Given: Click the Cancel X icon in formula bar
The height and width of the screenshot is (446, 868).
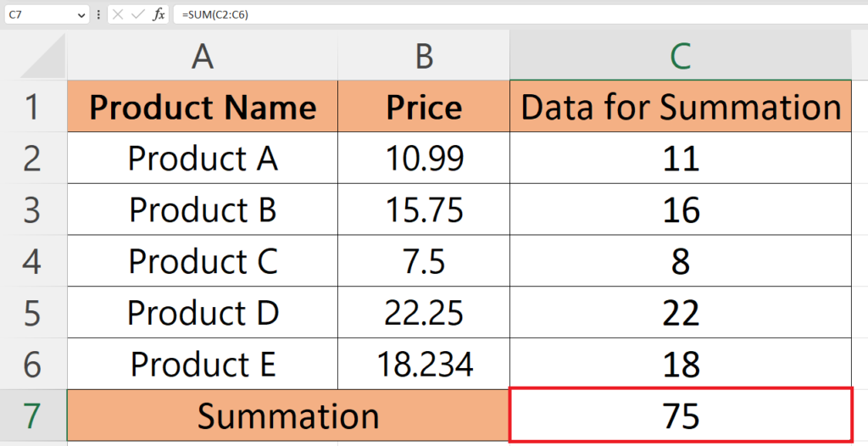Looking at the screenshot, I should 117,15.
